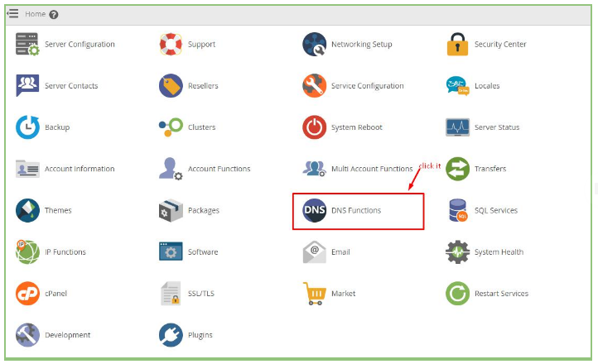Click the Server Contacts label
598x364 pixels.
click(71, 86)
